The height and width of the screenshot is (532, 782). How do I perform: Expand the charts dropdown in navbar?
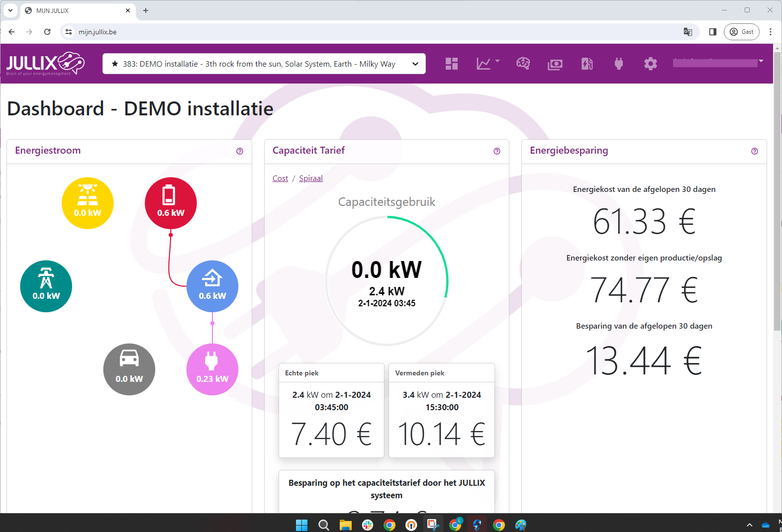click(488, 64)
